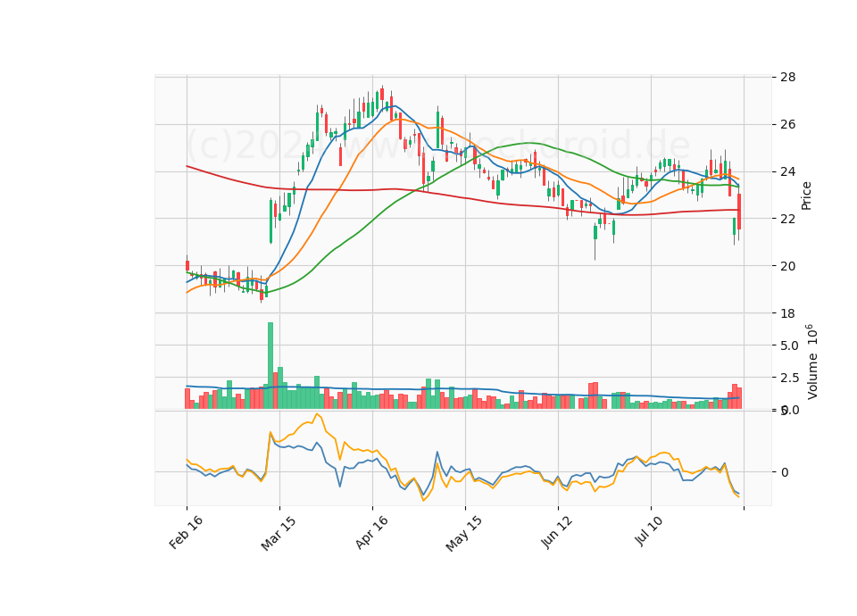Click the price axis value 22

pyautogui.click(x=787, y=219)
